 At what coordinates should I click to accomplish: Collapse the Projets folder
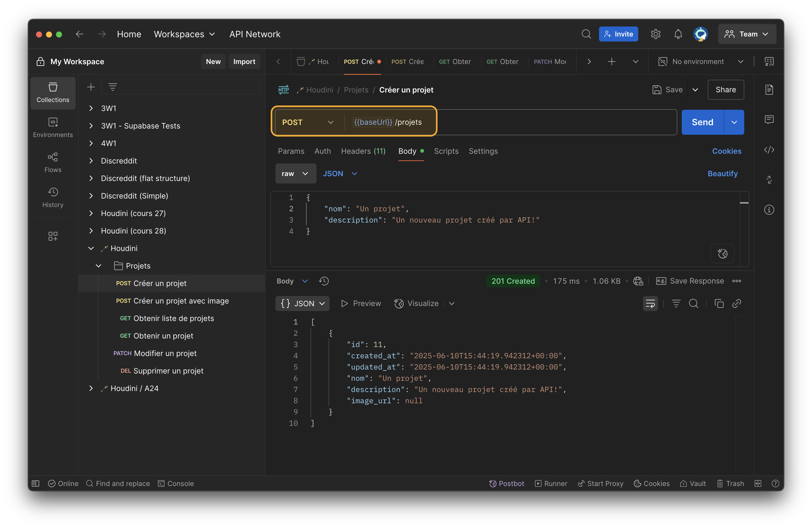tap(98, 266)
